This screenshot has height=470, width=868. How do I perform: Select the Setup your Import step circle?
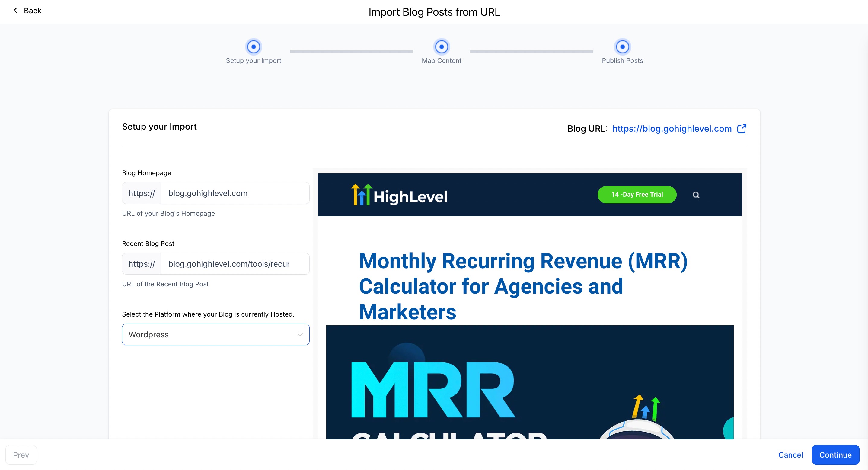[x=254, y=47]
